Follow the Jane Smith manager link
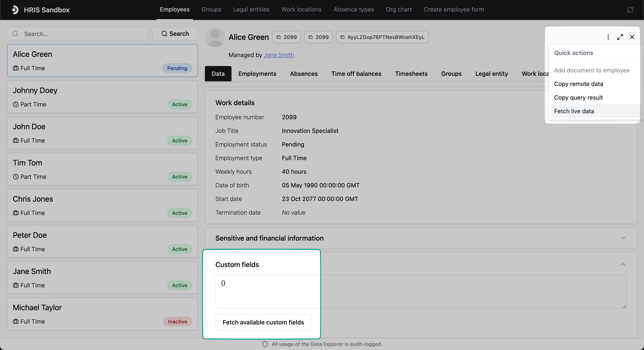 [x=279, y=55]
